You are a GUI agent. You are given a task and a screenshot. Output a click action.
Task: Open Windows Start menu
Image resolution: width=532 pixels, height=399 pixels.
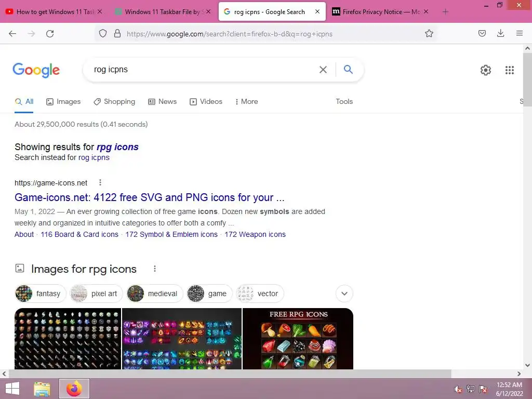[x=12, y=389]
